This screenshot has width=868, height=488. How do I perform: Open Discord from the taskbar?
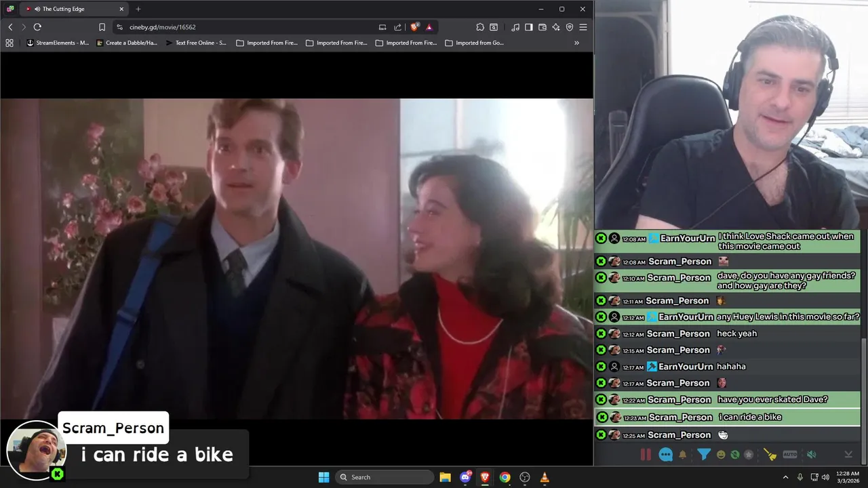tap(465, 477)
